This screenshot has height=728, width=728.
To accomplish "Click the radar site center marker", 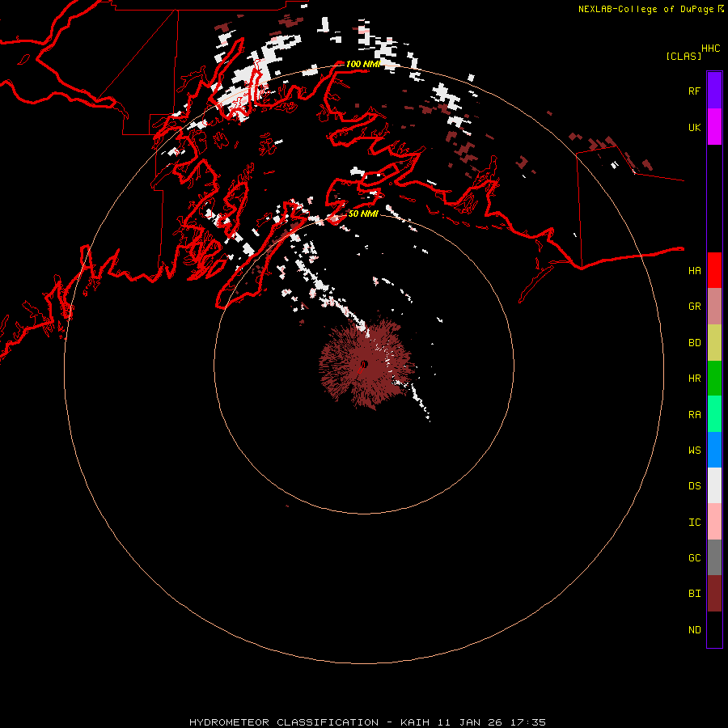I will click(364, 364).
